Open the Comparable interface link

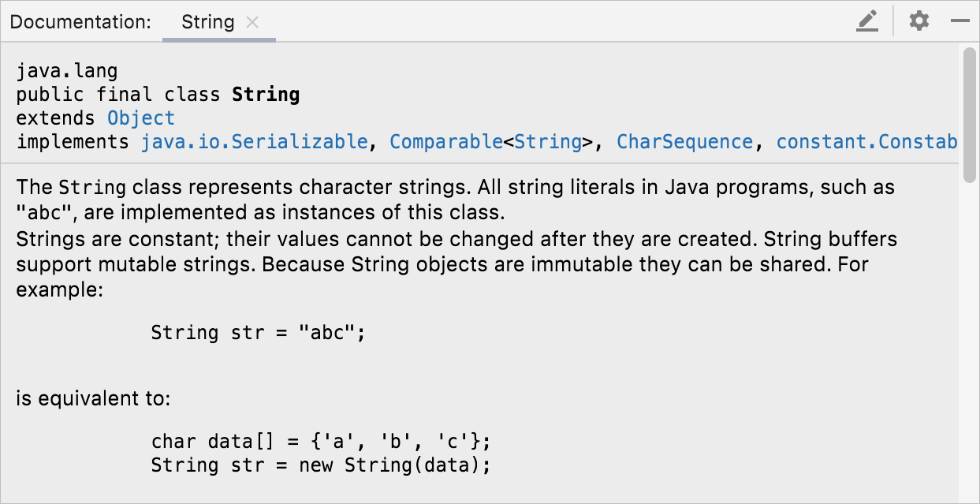[x=446, y=141]
